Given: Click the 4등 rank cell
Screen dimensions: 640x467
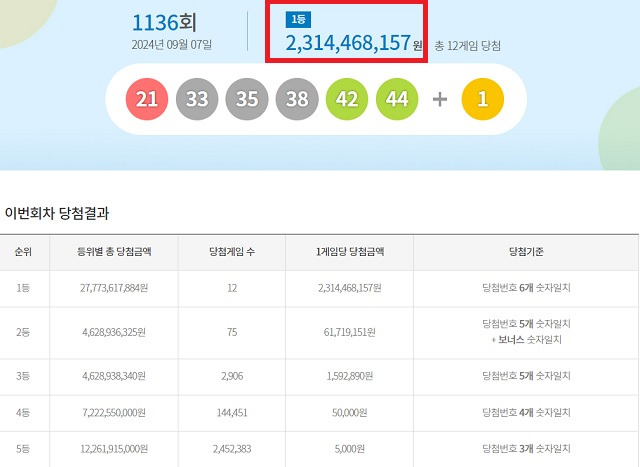Looking at the screenshot, I should tap(23, 413).
